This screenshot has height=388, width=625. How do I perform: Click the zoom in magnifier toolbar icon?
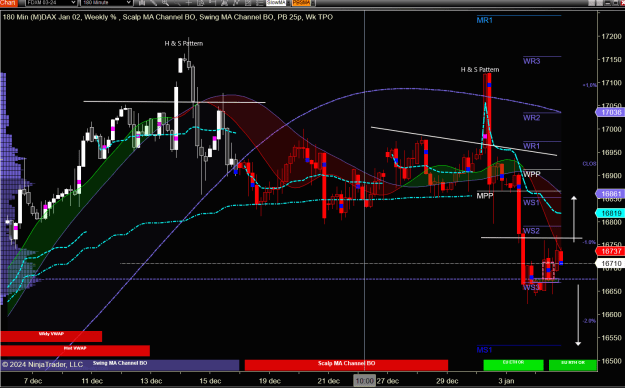165,3
